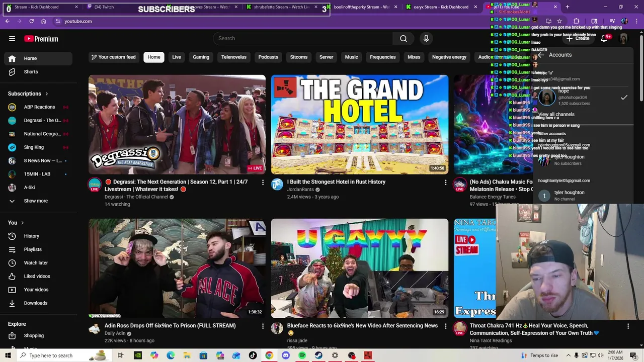Viewport: 644px width, 362px height.
Task: Open the ABP Reactions subscription
Action: 38,107
